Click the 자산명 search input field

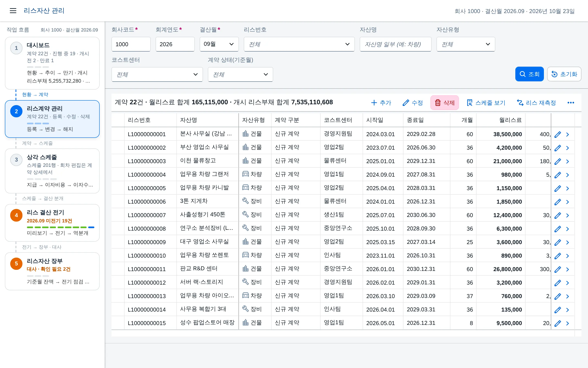395,44
